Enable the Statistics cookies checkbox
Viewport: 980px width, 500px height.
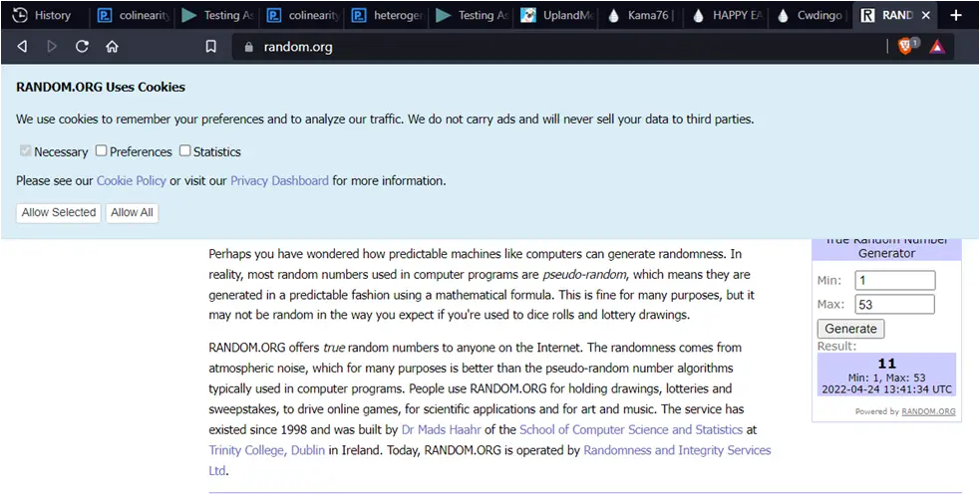(185, 150)
